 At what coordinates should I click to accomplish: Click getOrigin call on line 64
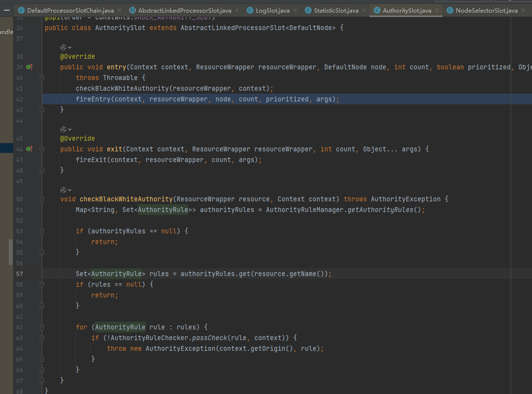pyautogui.click(x=267, y=348)
